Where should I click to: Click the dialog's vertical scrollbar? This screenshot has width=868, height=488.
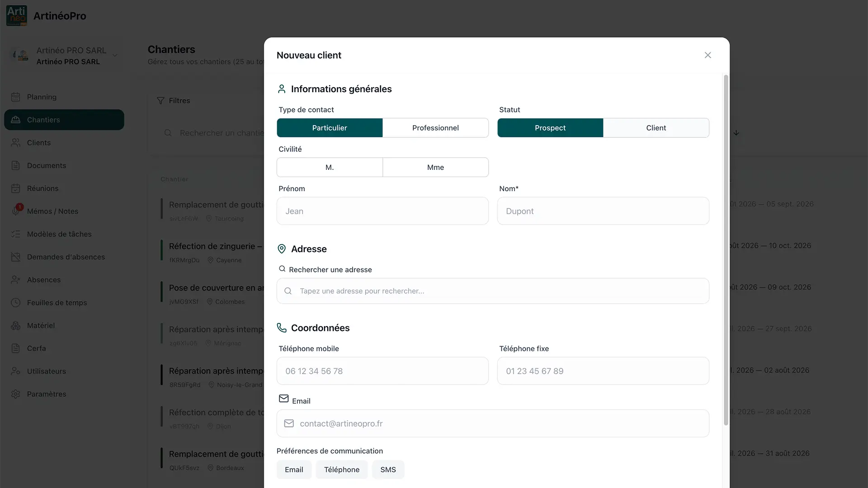pyautogui.click(x=726, y=250)
